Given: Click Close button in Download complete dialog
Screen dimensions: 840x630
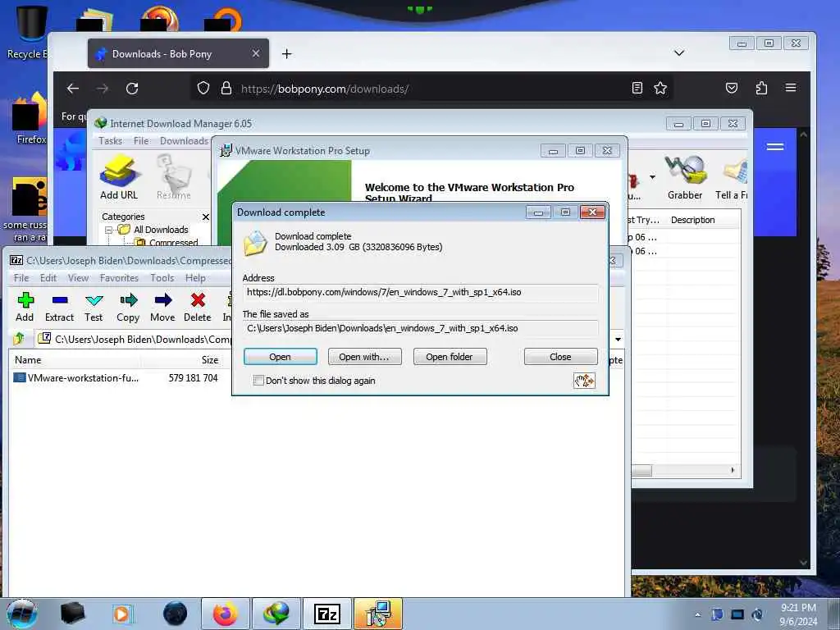Looking at the screenshot, I should (x=560, y=357).
